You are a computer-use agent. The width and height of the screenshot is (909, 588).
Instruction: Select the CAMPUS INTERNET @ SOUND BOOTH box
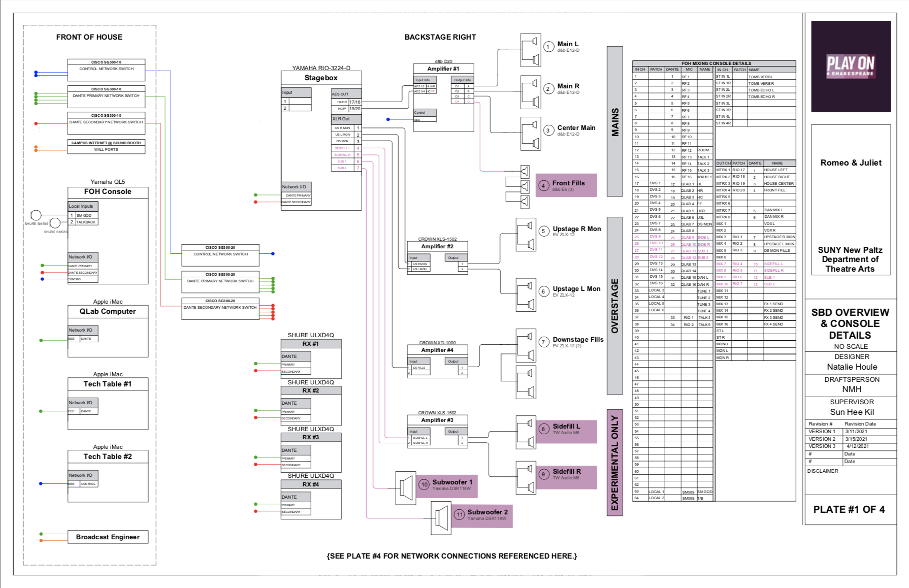point(106,147)
